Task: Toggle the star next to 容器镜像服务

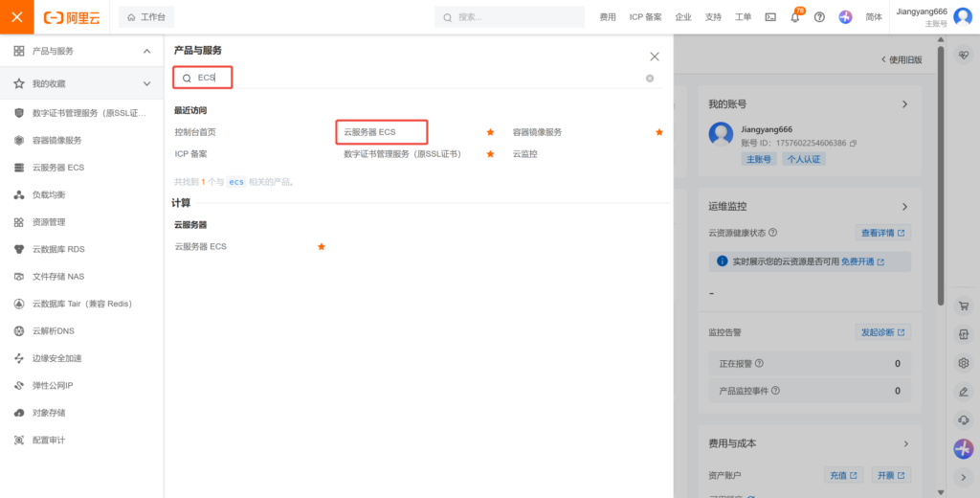Action: [658, 132]
